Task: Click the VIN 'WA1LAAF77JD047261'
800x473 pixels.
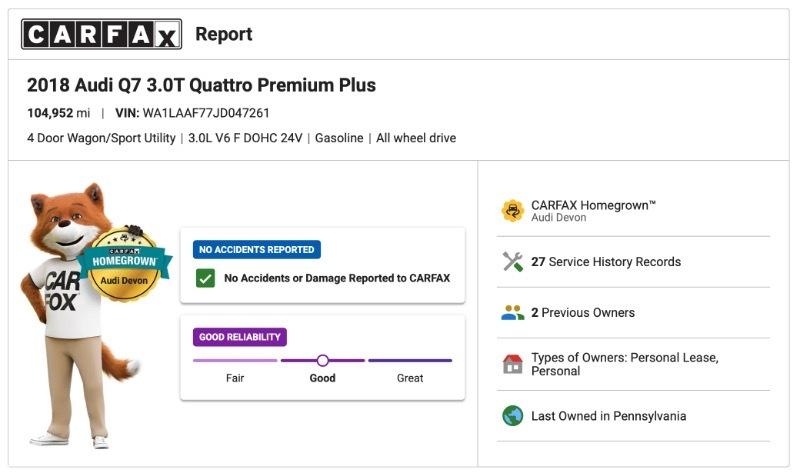Action: click(206, 113)
